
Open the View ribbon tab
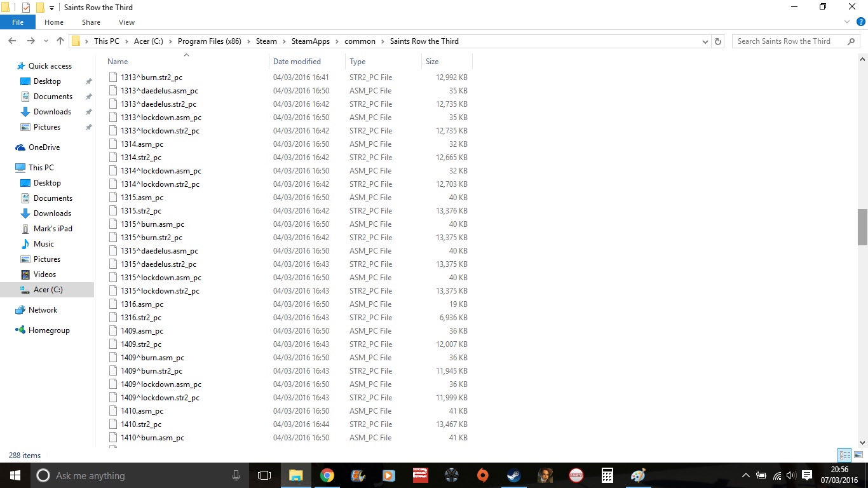pyautogui.click(x=126, y=22)
